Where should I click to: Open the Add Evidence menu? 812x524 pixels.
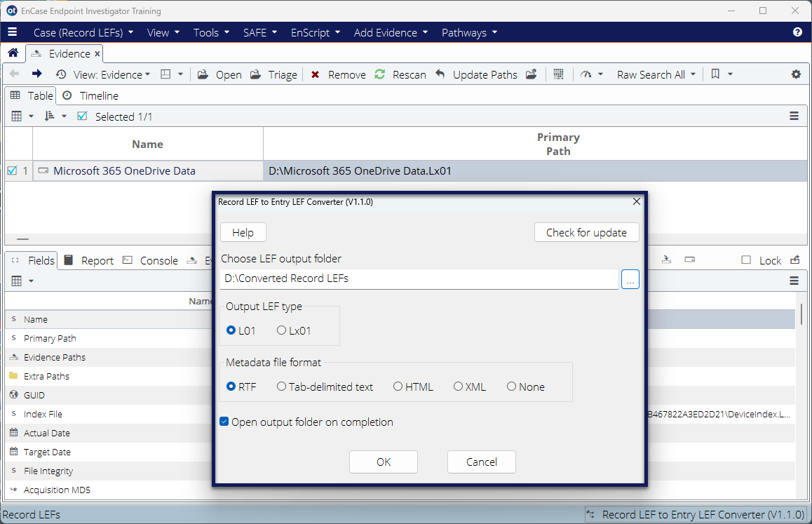[x=391, y=32]
